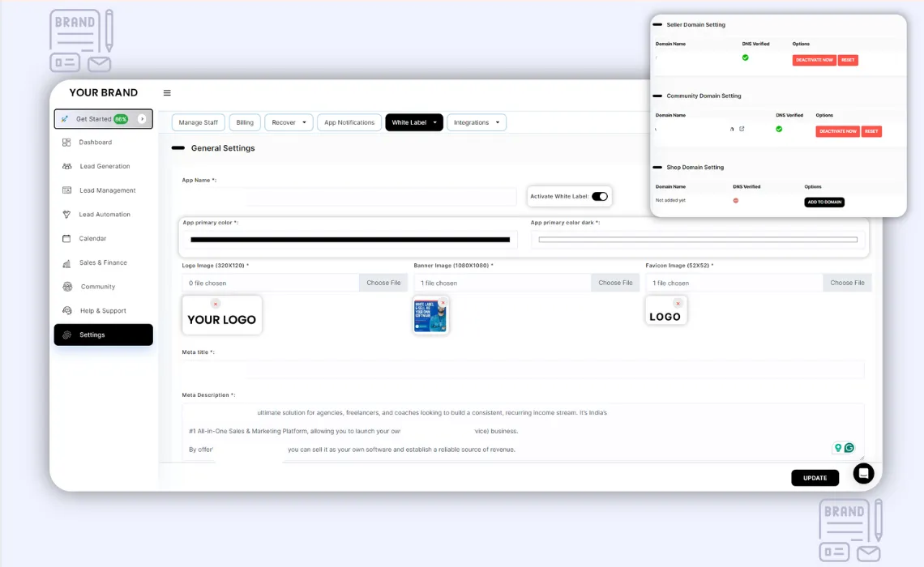Click the ADD TO DOMAIN button

pos(823,202)
